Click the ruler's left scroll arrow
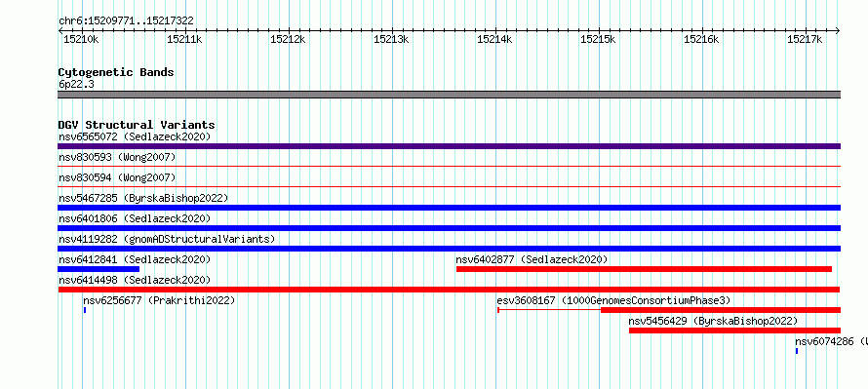Screen dimensions: 868x389 [x=60, y=30]
